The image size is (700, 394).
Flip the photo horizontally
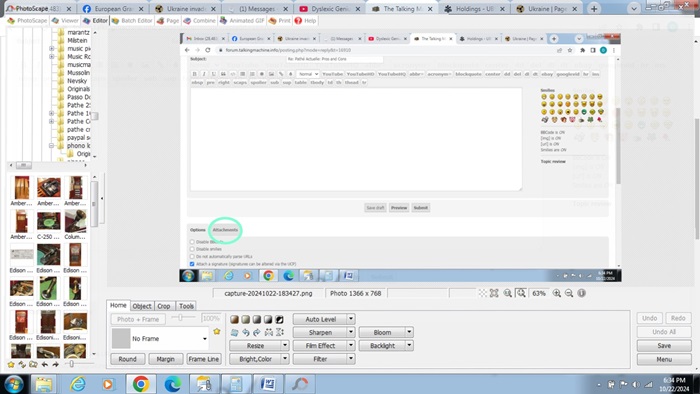coord(268,332)
